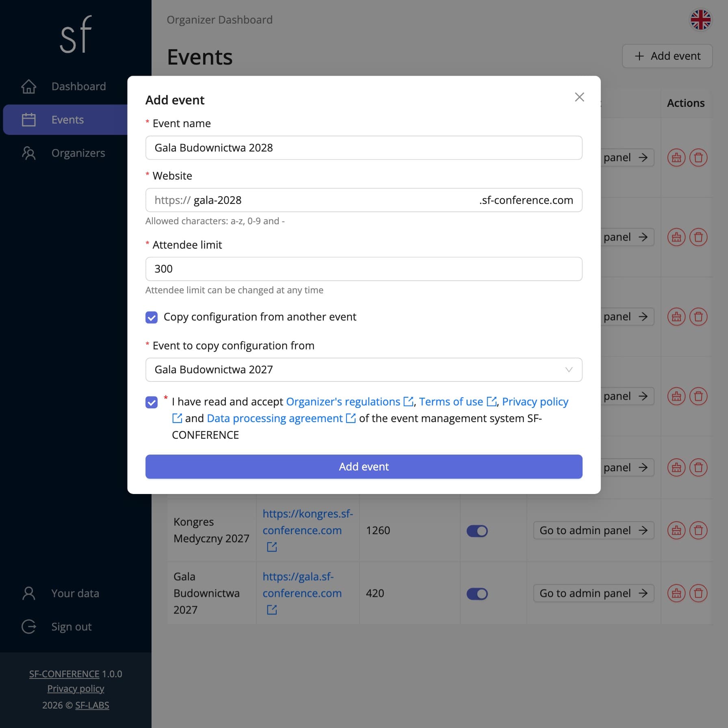
Task: Go to admin panel for Gala Budownictwa 2027
Action: pyautogui.click(x=594, y=594)
